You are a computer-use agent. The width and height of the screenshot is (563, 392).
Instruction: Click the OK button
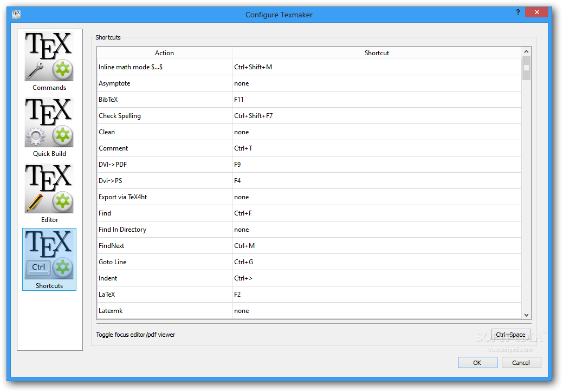[477, 363]
